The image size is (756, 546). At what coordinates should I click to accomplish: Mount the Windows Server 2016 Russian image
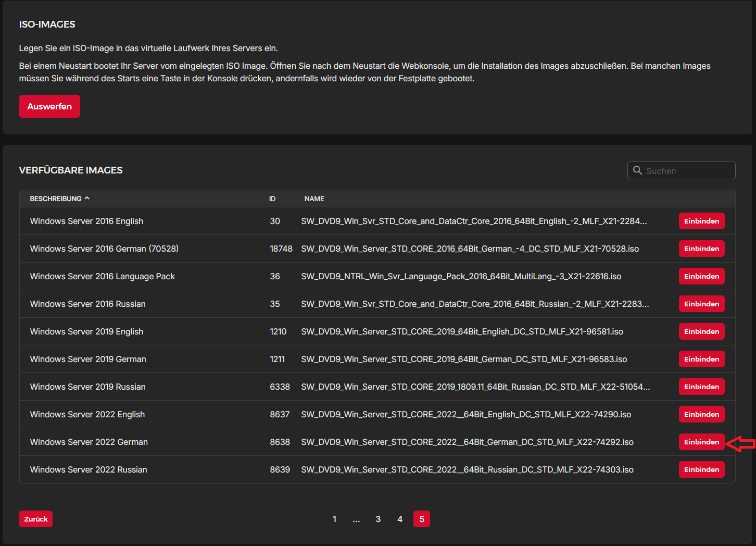pyautogui.click(x=701, y=304)
